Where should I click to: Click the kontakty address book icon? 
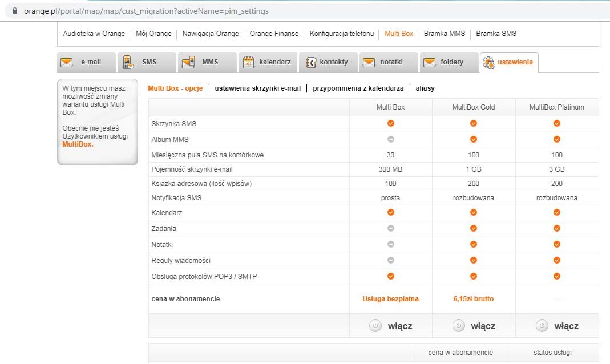pos(311,63)
